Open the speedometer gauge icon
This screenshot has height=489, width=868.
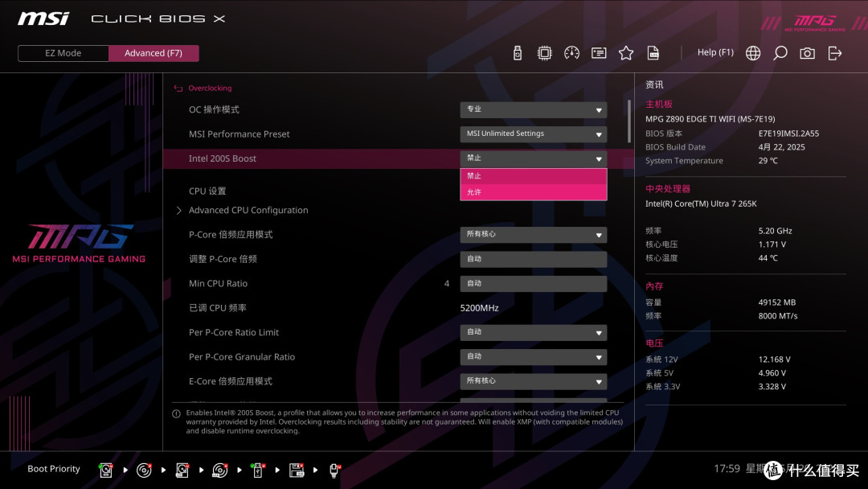(x=571, y=53)
